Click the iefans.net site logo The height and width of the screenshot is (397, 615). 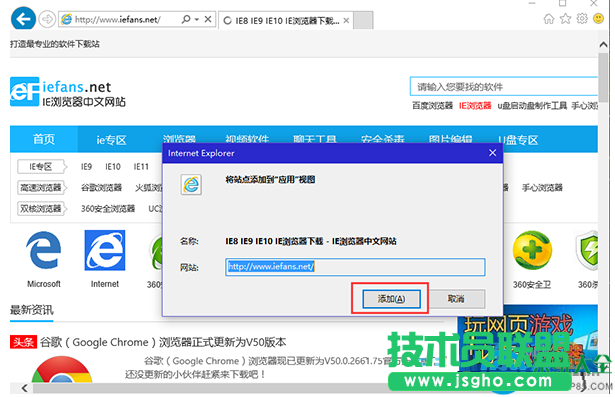coord(67,92)
